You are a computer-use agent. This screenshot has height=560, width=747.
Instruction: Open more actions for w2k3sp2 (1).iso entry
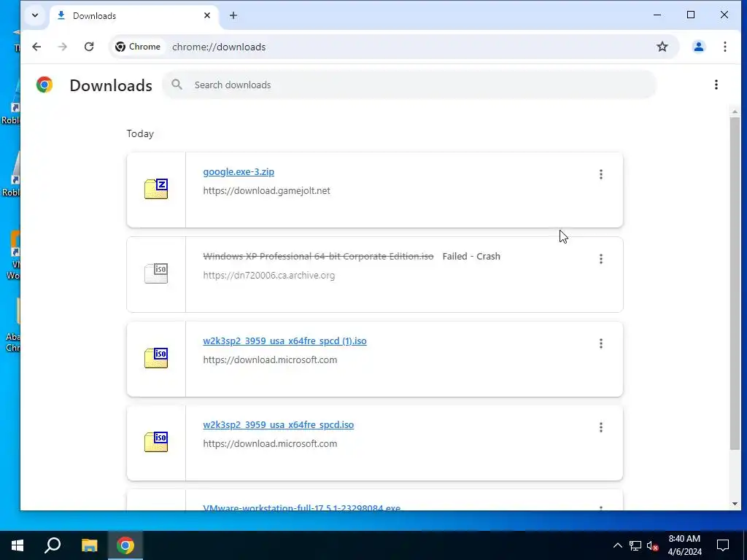tap(601, 343)
